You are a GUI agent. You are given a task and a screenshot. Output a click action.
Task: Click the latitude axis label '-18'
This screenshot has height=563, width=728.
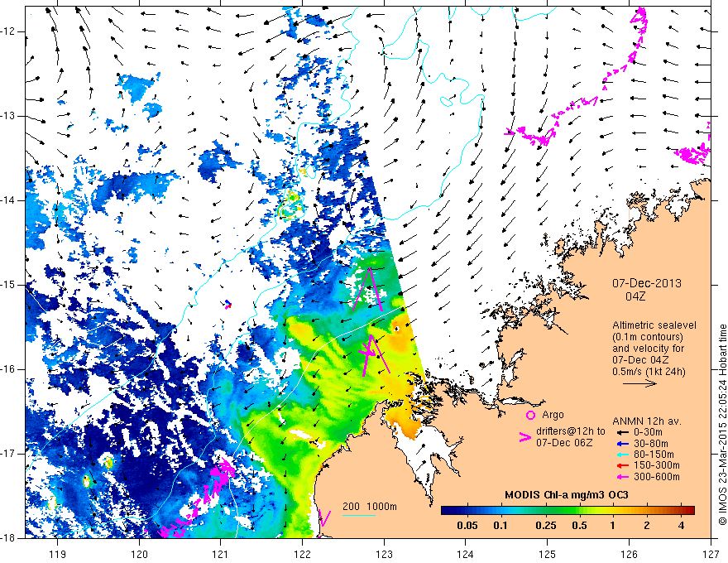pyautogui.click(x=9, y=537)
